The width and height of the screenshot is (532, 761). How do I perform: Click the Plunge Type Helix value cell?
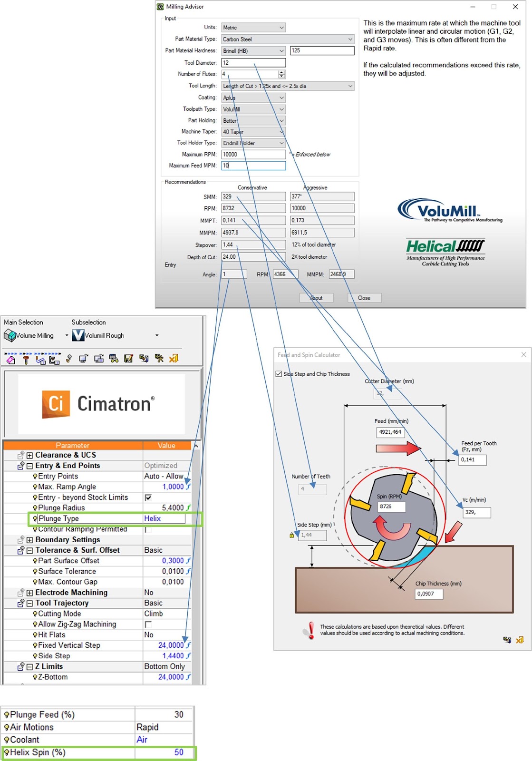[164, 518]
